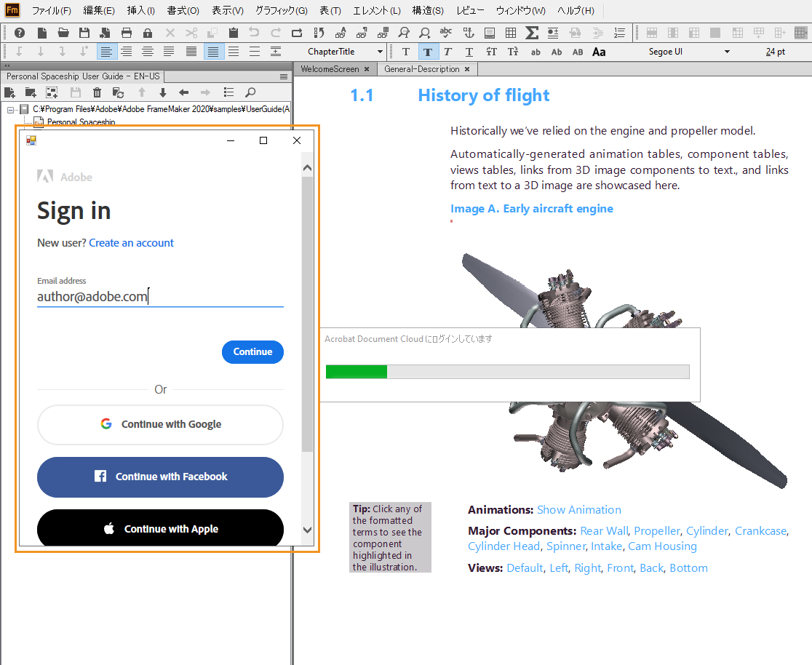Click the Acrobat Document Cloud login progress bar
812x665 pixels.
[x=507, y=372]
